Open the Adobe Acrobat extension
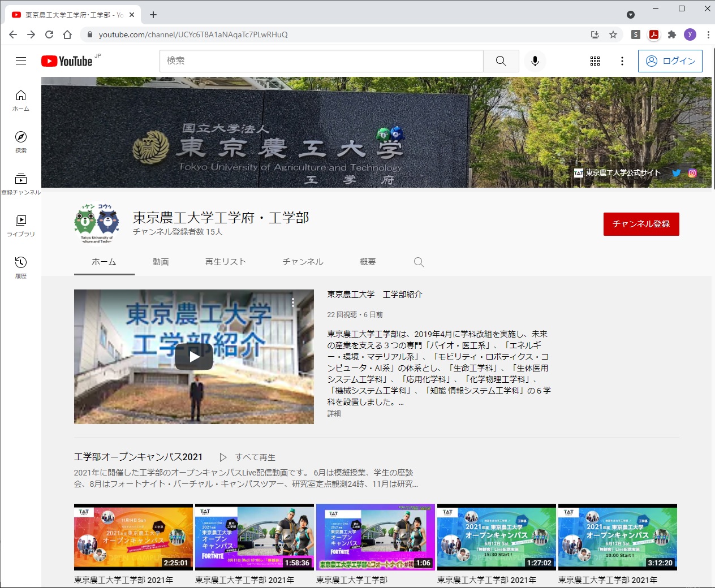Image resolution: width=715 pixels, height=588 pixels. (x=654, y=34)
